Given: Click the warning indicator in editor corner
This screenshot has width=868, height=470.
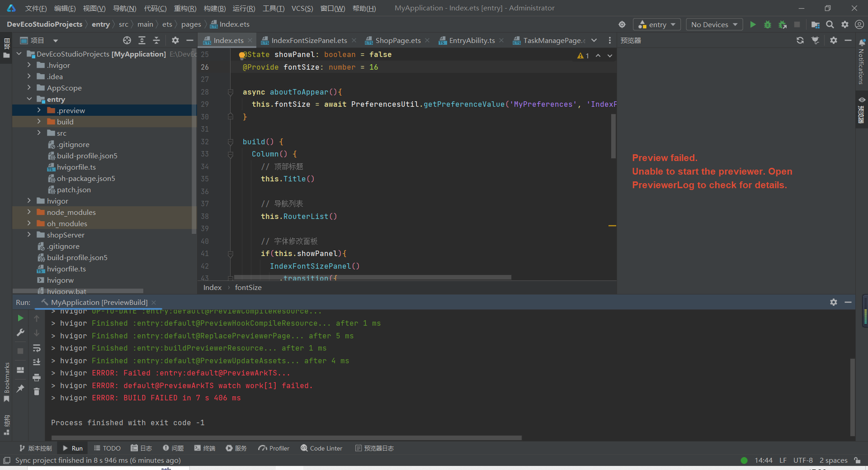Looking at the screenshot, I should tap(583, 56).
